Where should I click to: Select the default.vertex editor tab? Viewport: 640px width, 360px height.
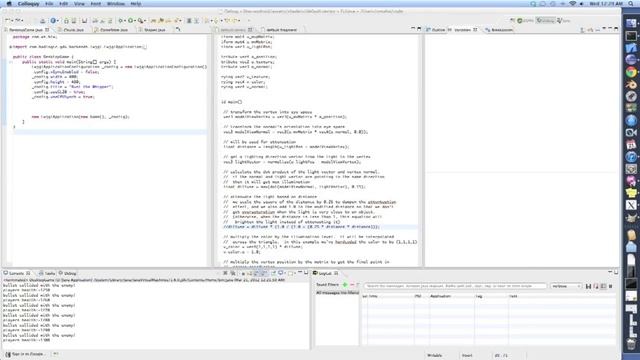tap(233, 30)
